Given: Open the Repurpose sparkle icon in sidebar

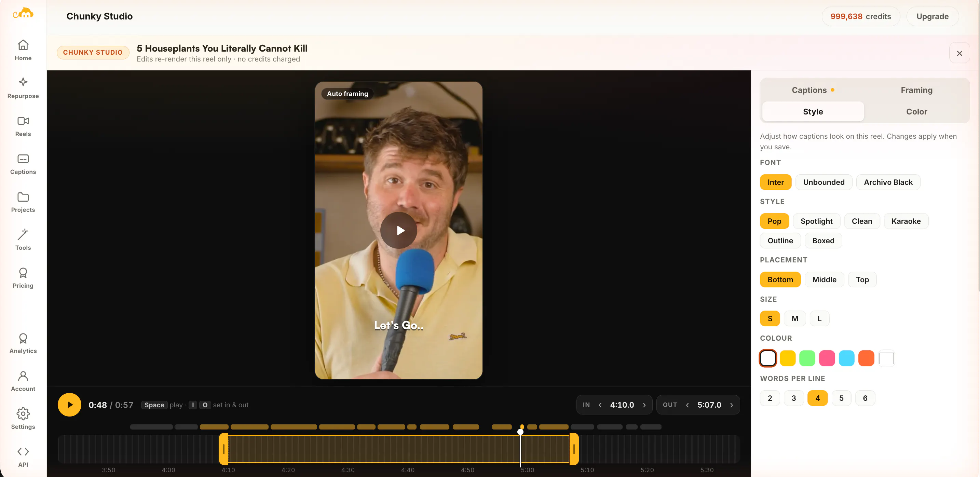Looking at the screenshot, I should (x=23, y=82).
